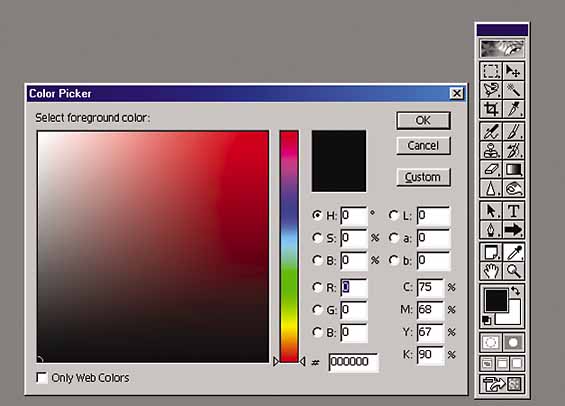The height and width of the screenshot is (406, 565).
Task: Select the L lightness radio button
Action: (394, 215)
